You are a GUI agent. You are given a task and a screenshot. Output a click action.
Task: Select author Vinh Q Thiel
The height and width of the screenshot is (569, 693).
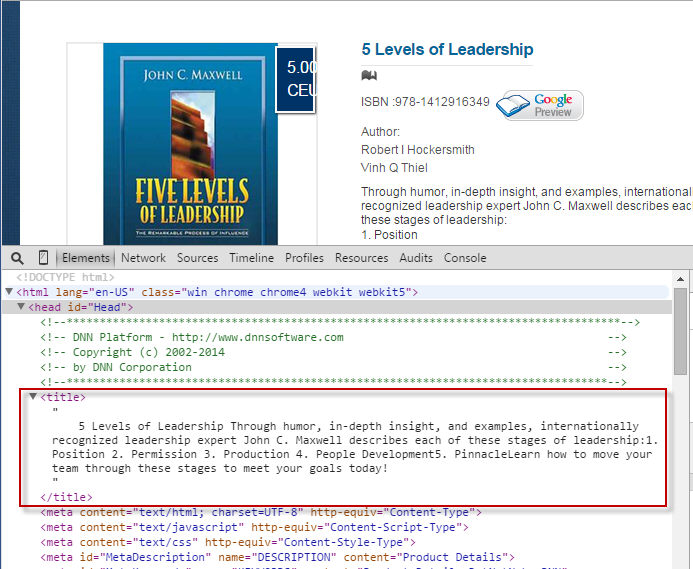click(x=394, y=168)
